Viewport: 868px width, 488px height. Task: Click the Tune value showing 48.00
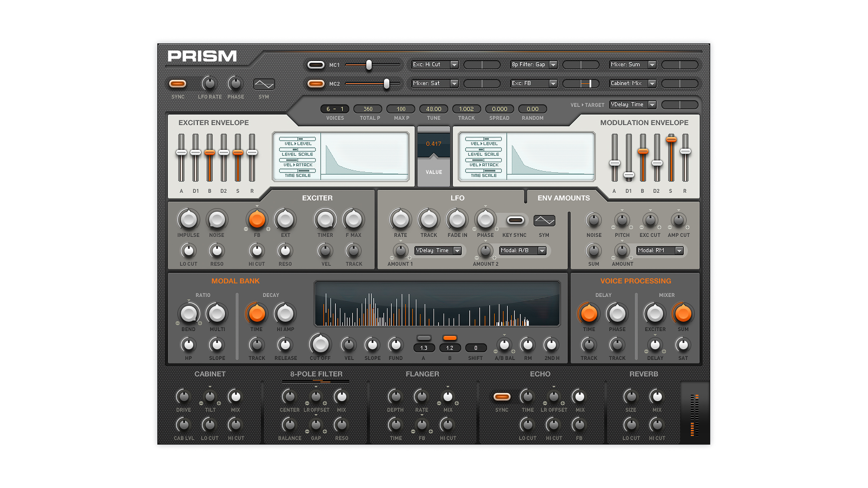pos(433,108)
